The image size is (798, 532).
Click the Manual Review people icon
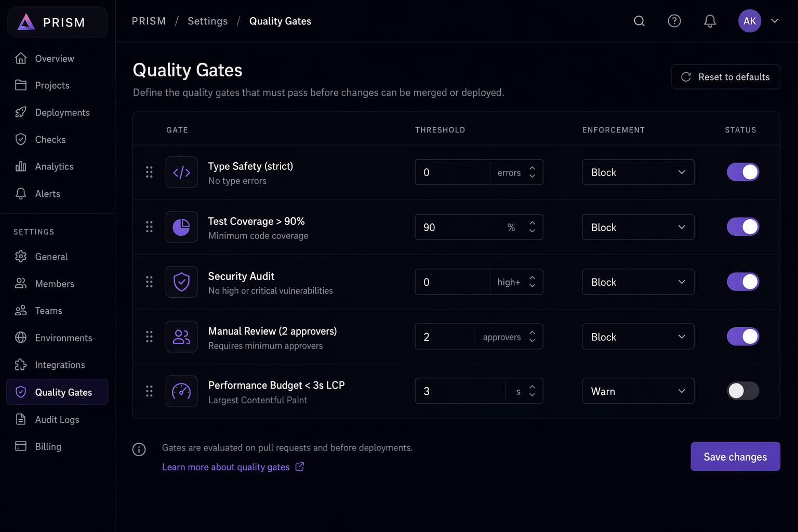[181, 337]
